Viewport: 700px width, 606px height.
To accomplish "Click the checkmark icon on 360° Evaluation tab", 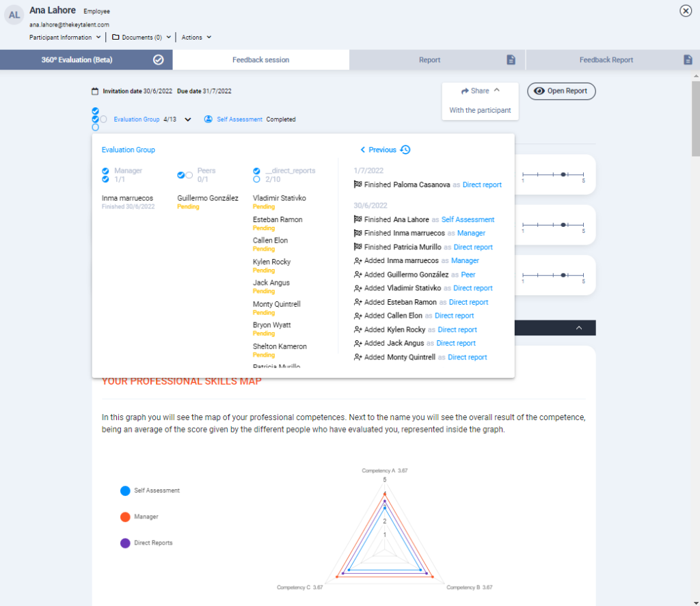I will coord(158,60).
